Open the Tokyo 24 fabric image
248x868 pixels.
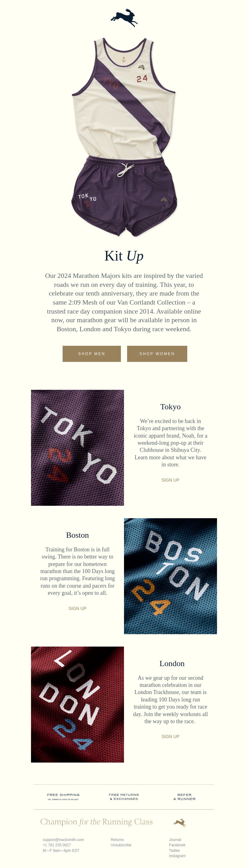77,448
